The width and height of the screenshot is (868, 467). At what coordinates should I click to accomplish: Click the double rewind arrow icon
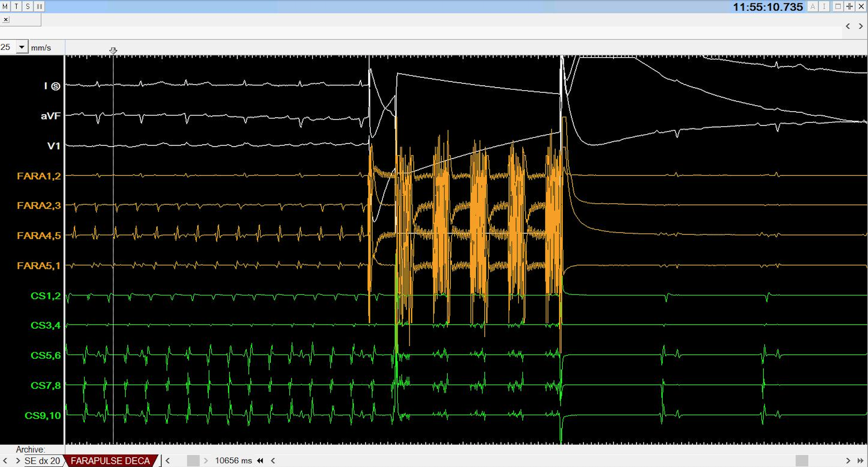260,461
